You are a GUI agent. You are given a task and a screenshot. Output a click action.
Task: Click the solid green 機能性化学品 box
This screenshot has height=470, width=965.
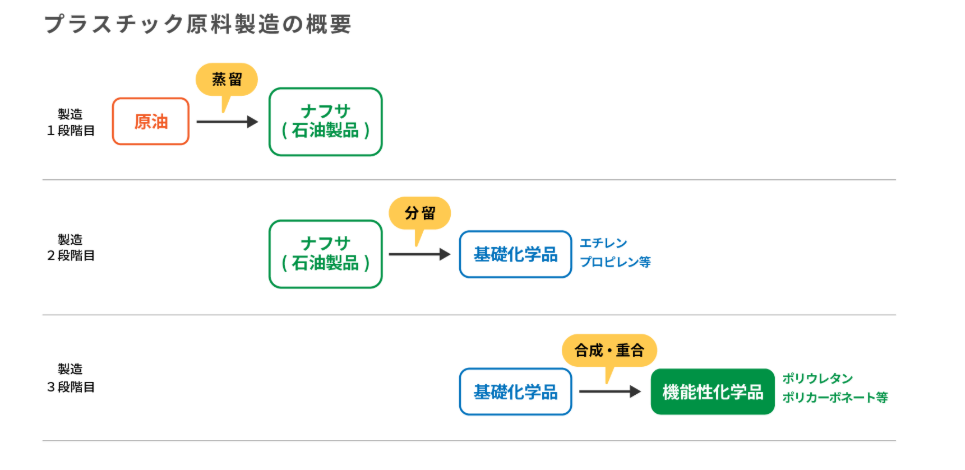pyautogui.click(x=712, y=392)
